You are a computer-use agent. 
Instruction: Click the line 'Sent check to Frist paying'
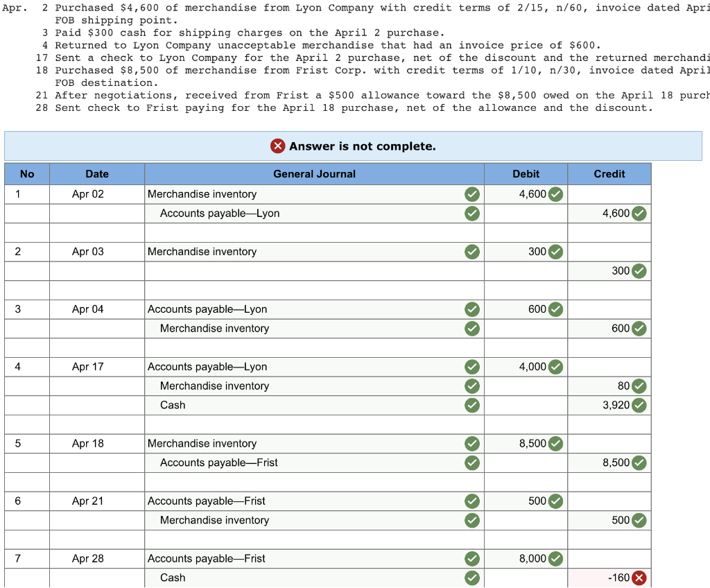click(x=354, y=107)
